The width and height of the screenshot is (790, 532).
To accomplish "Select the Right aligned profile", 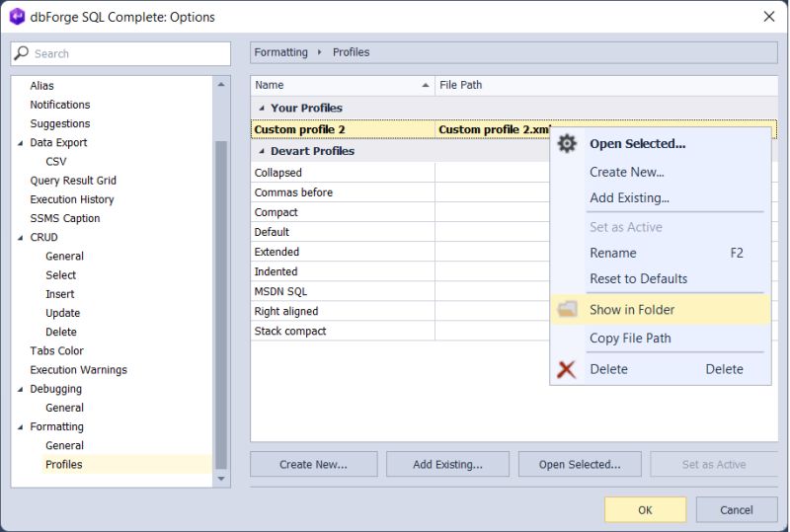I will (343, 311).
